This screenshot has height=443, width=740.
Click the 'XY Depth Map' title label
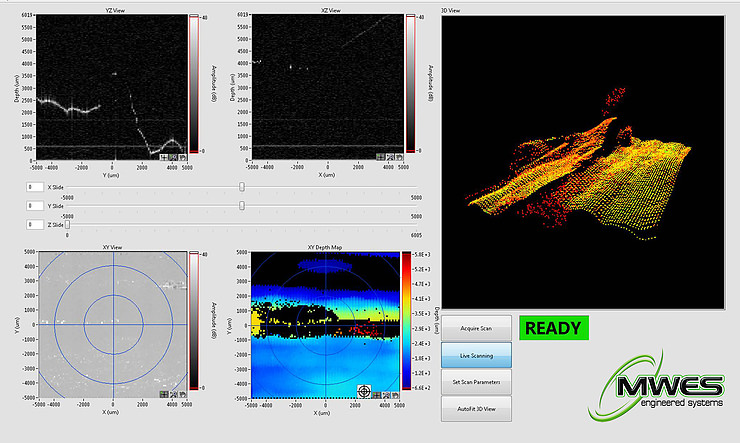325,247
